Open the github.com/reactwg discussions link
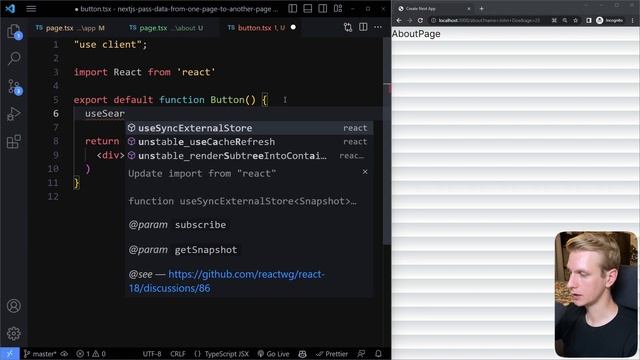640x360 pixels. (x=227, y=281)
